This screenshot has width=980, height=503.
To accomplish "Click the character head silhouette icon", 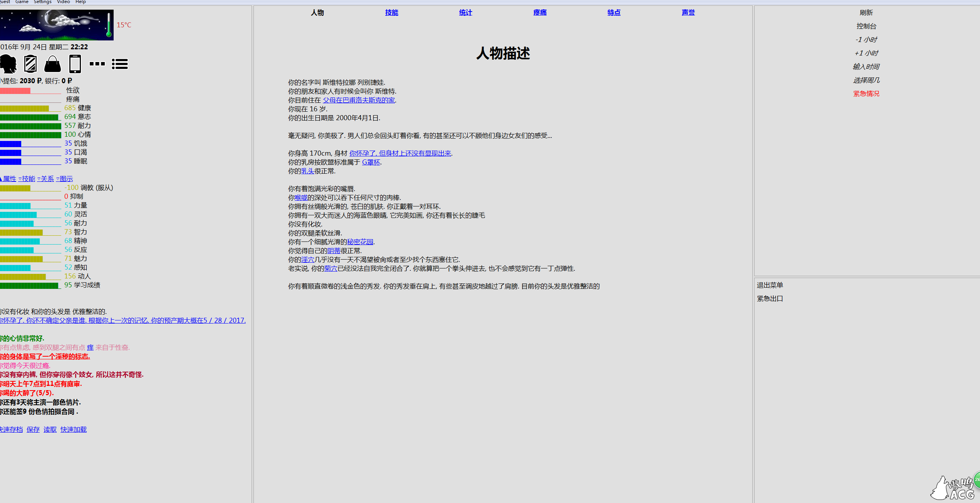I will pyautogui.click(x=8, y=64).
